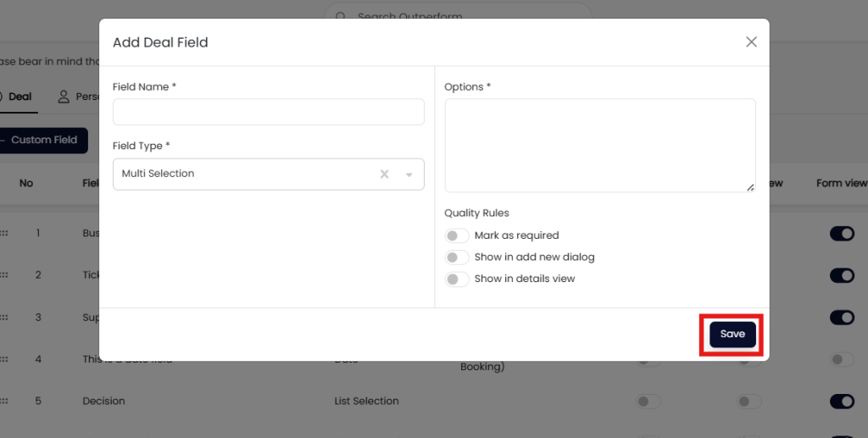Click drag handle icon for row 5
This screenshot has width=868, height=438.
click(3, 402)
